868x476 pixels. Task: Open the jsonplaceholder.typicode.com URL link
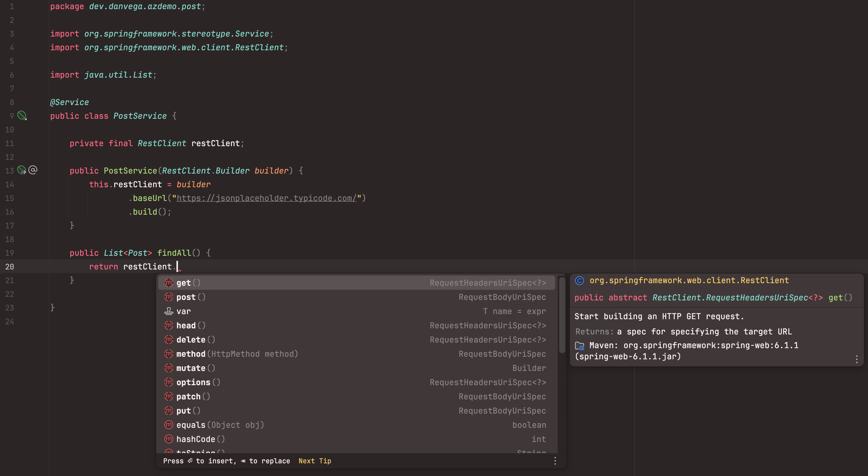[x=266, y=198]
